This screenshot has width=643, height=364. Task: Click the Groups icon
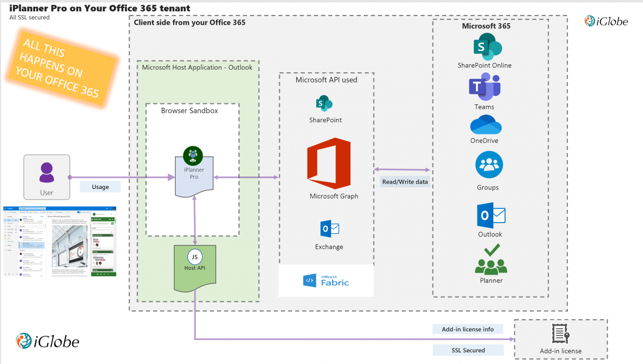(x=489, y=165)
